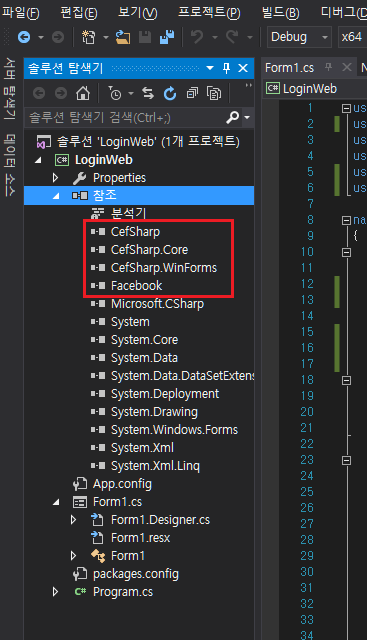This screenshot has height=640, width=367.
Task: Open the Debug configuration dropdown
Action: [299, 37]
